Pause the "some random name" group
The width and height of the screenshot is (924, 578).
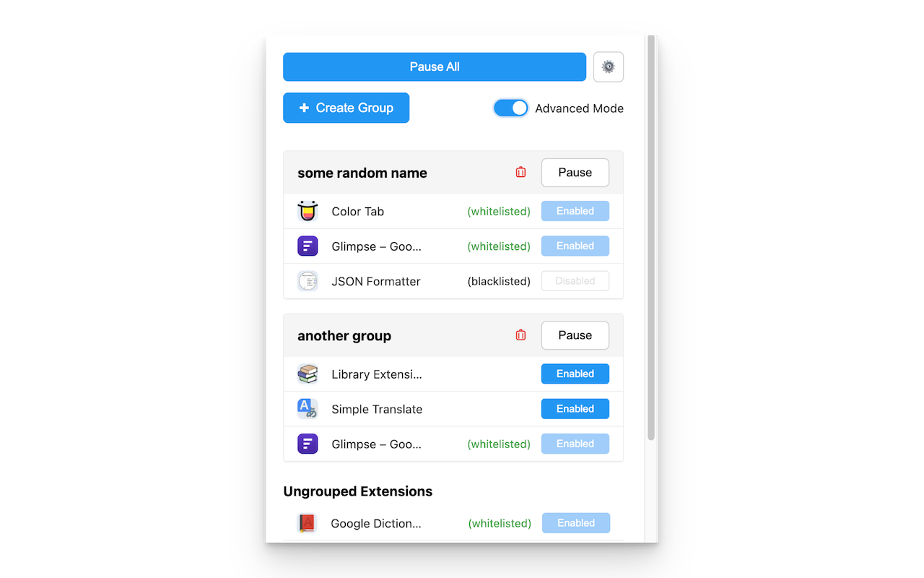coord(575,173)
